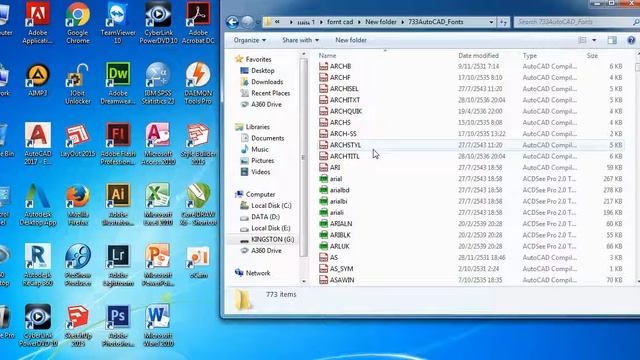The image size is (640, 360).
Task: Sort files by Date modified column
Action: click(x=478, y=56)
